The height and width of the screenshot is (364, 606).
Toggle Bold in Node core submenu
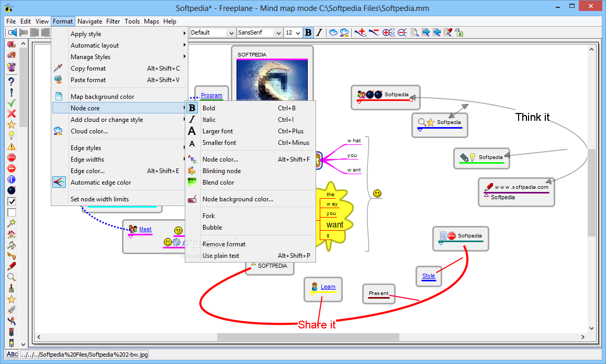point(251,108)
